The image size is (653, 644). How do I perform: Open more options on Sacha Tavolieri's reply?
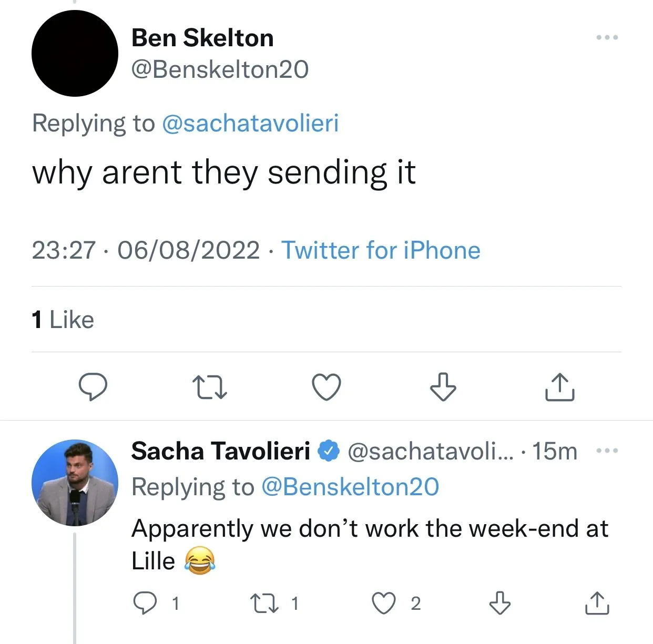[x=607, y=451]
